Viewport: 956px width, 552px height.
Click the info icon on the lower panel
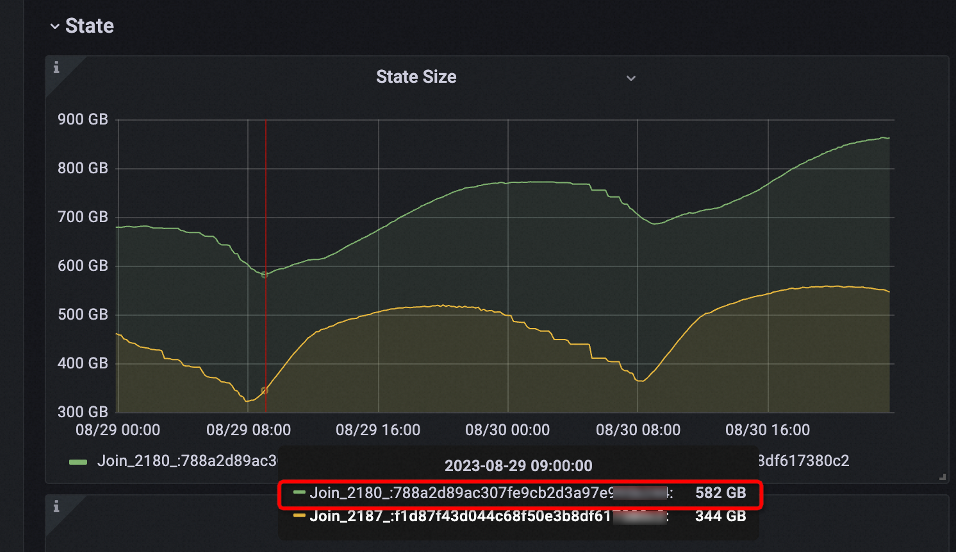(x=56, y=506)
